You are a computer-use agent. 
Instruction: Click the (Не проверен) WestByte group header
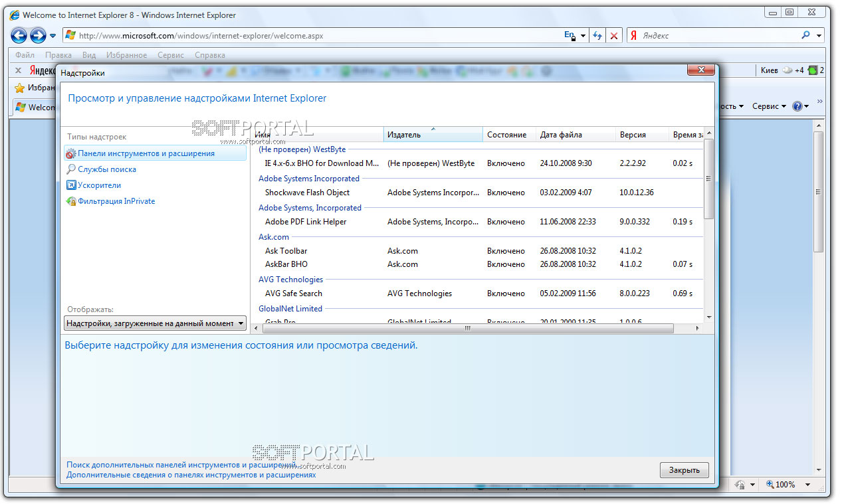(302, 149)
